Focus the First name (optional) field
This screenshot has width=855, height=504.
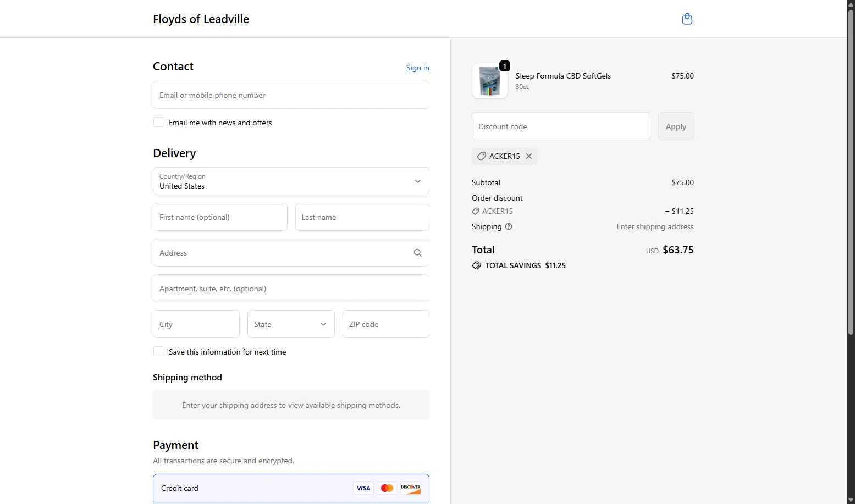coord(220,217)
